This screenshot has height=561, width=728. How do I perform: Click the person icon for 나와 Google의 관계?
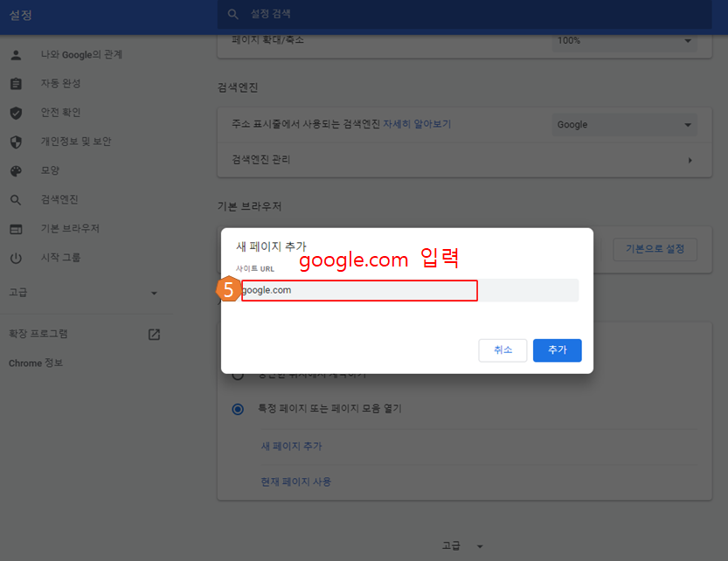(x=16, y=55)
